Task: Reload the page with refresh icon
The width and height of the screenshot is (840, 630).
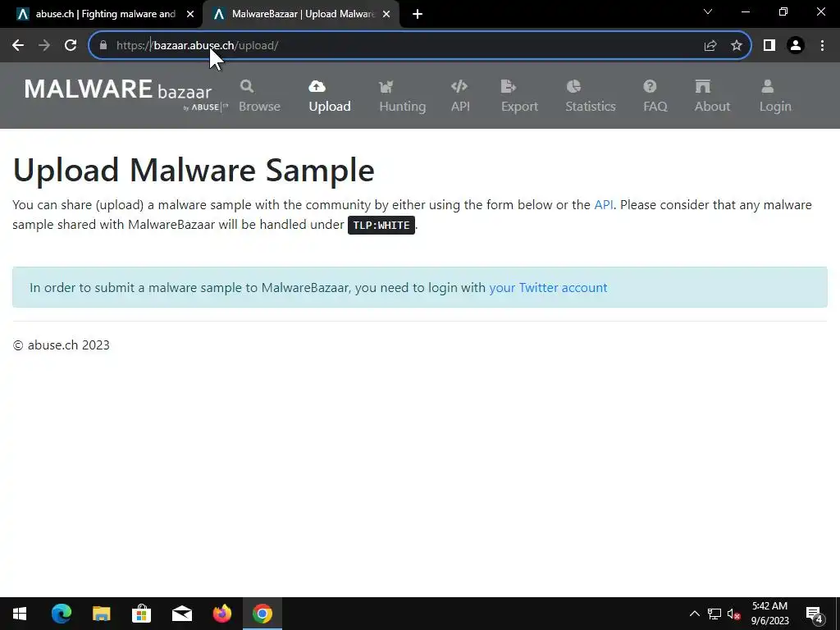Action: (x=71, y=46)
